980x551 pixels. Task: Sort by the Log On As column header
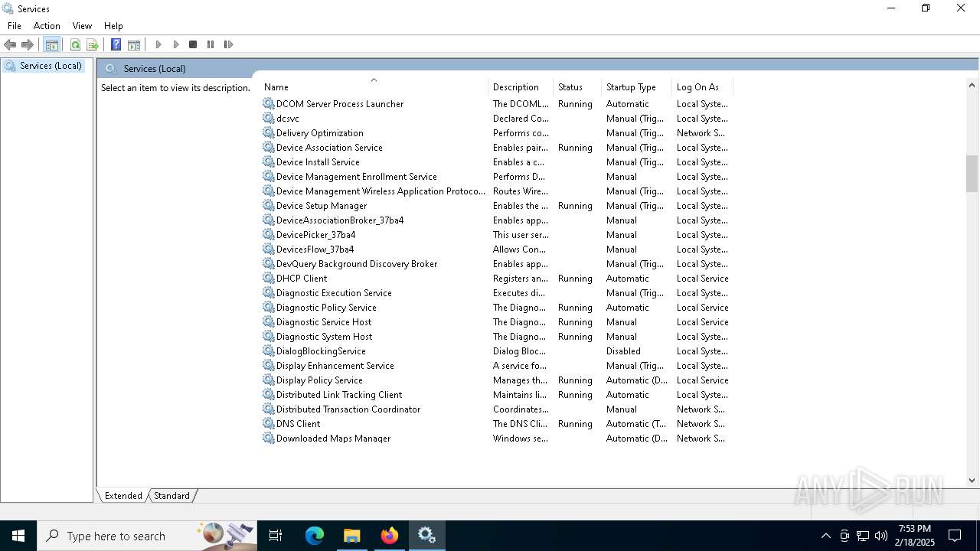702,86
